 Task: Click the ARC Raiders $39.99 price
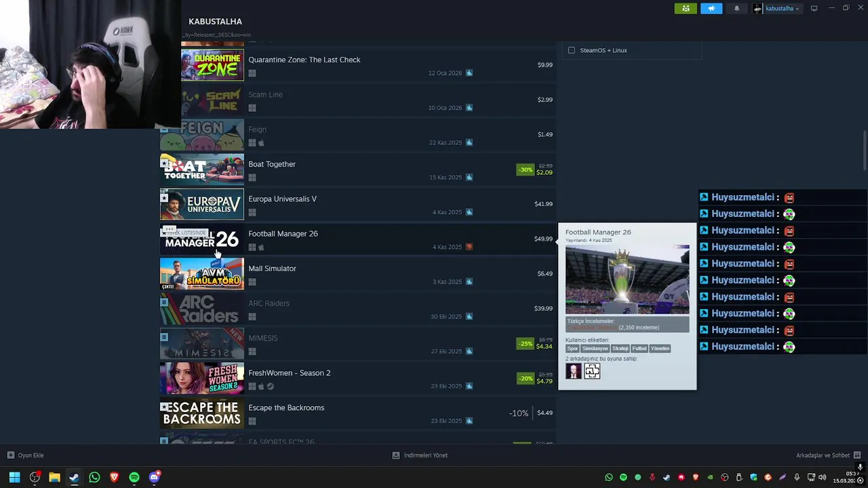pyautogui.click(x=543, y=308)
